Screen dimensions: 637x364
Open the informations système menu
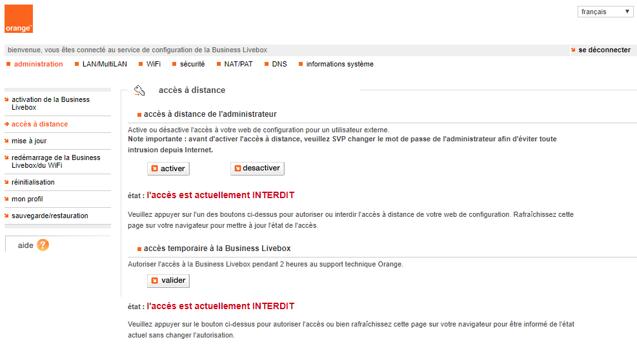pos(339,64)
